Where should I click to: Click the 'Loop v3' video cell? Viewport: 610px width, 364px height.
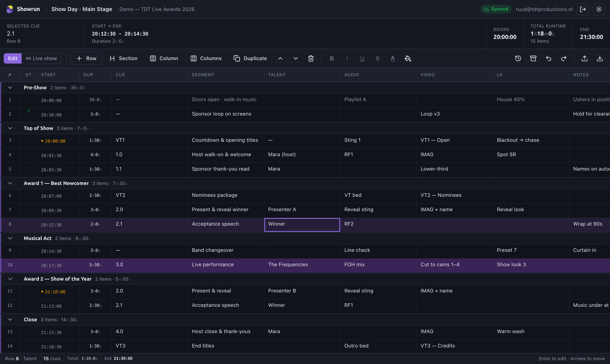point(455,115)
